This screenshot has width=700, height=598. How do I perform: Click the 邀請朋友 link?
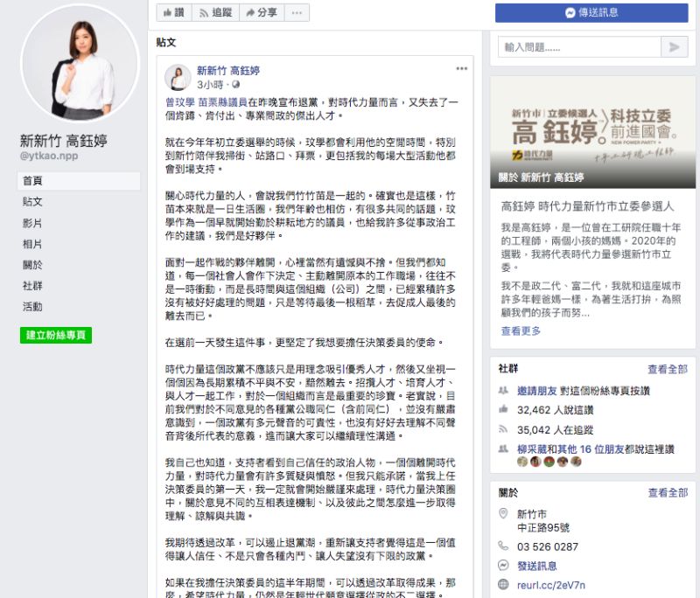[x=536, y=391]
